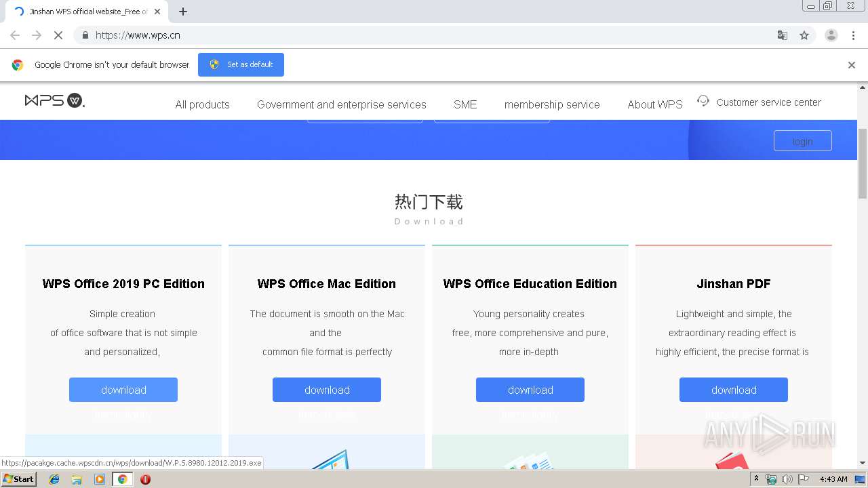Click the padlock site info icon
This screenshot has width=868, height=488.
[x=85, y=35]
